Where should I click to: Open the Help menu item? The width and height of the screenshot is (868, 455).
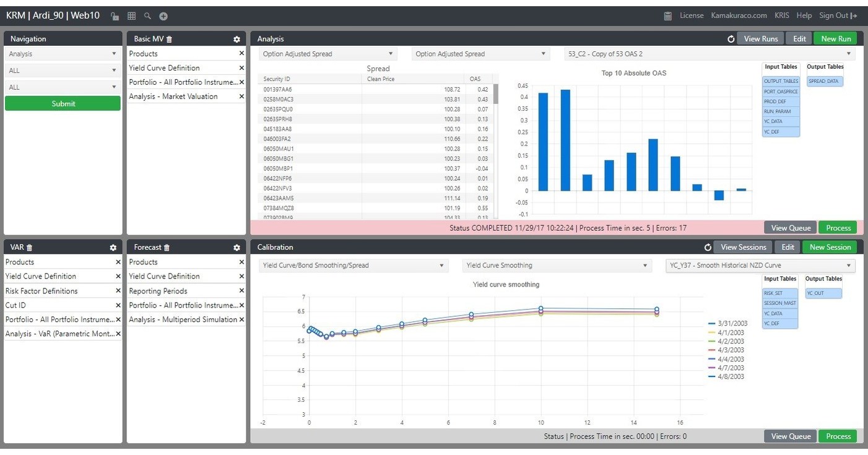(804, 15)
